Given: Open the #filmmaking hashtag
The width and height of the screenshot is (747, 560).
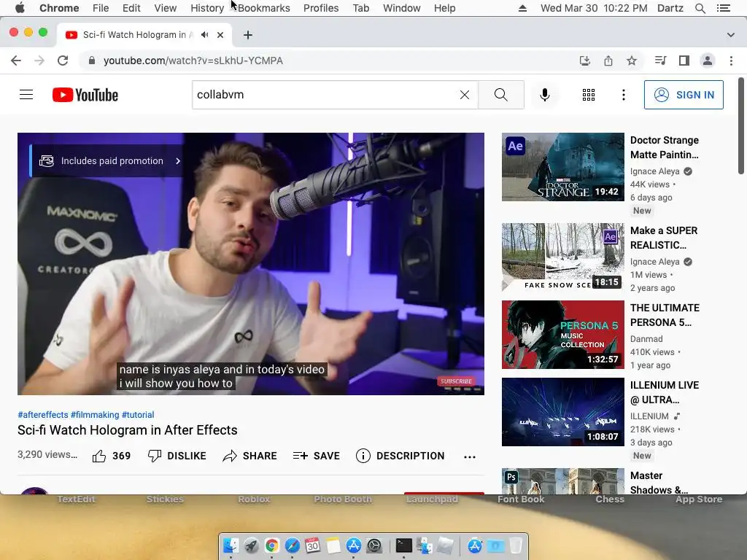Looking at the screenshot, I should point(95,415).
